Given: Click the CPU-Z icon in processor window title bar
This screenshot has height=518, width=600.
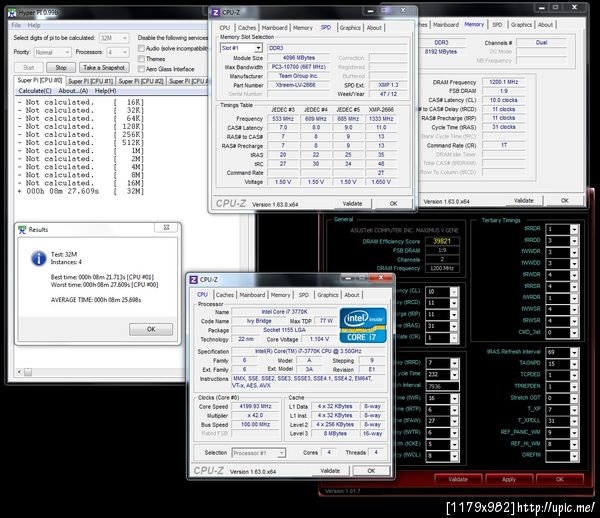Looking at the screenshot, I should 194,280.
